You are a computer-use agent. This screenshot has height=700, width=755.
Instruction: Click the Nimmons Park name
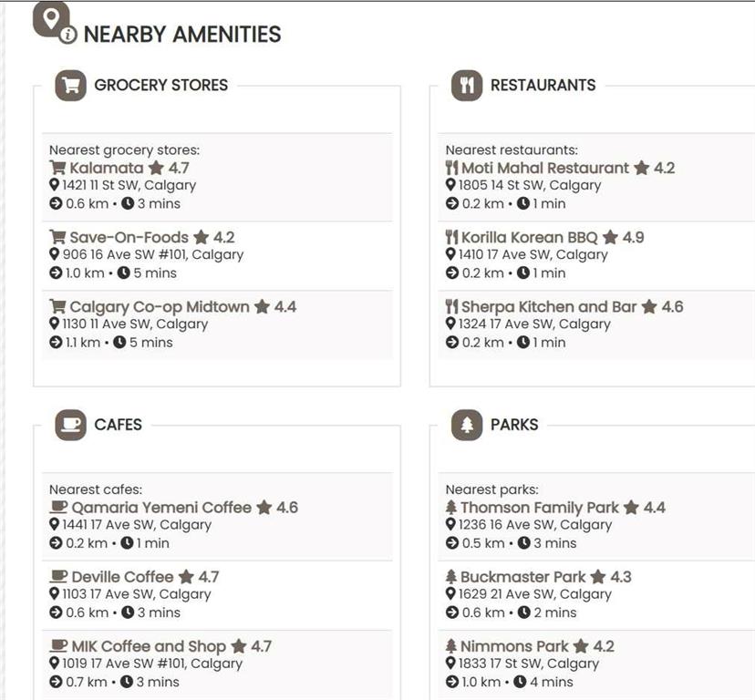point(513,646)
